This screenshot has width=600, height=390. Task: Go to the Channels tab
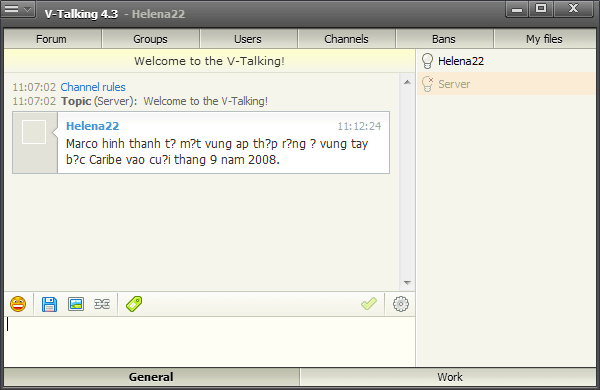point(346,39)
